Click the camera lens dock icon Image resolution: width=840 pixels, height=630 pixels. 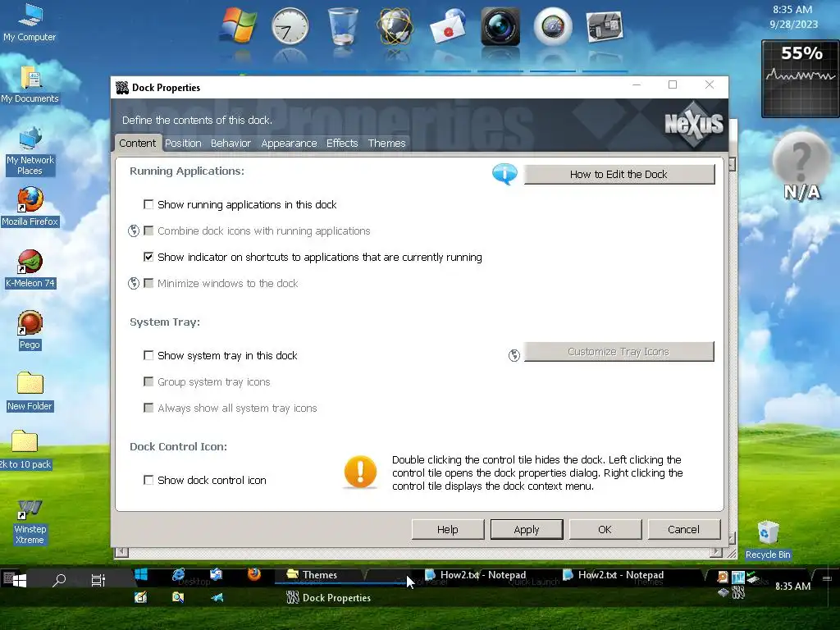coord(500,26)
